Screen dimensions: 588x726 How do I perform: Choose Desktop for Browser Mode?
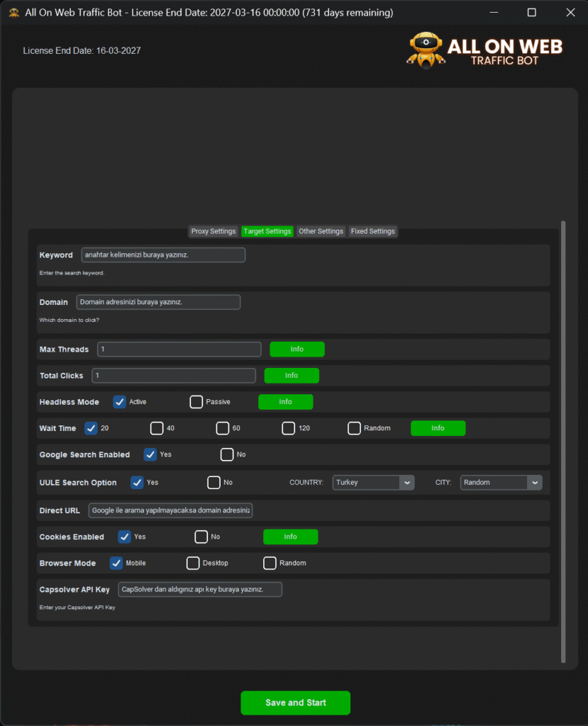193,563
